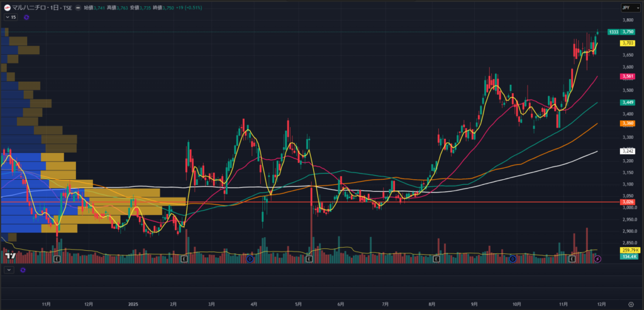This screenshot has width=644, height=310.
Task: Open the earnings marker near November 2024
Action: [57, 258]
